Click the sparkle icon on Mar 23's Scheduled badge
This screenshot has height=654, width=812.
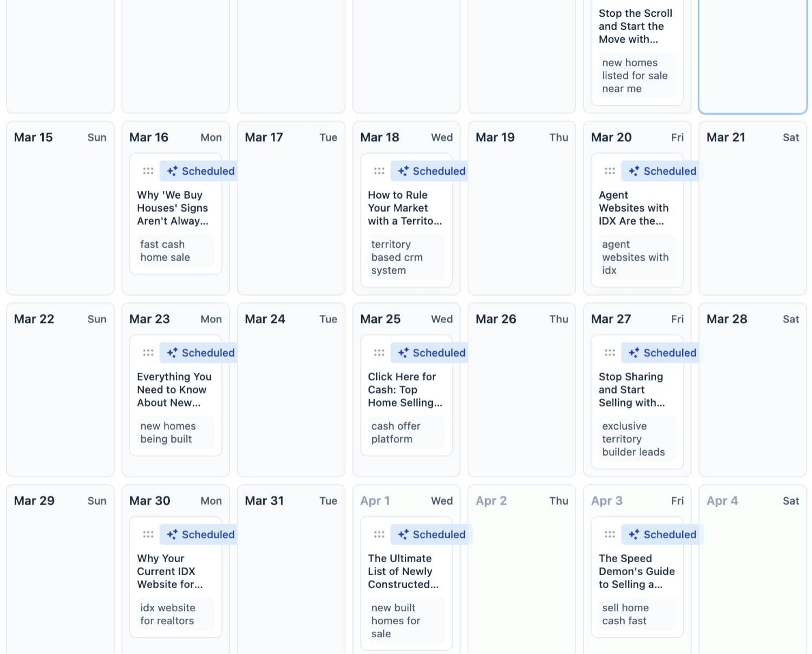[172, 352]
